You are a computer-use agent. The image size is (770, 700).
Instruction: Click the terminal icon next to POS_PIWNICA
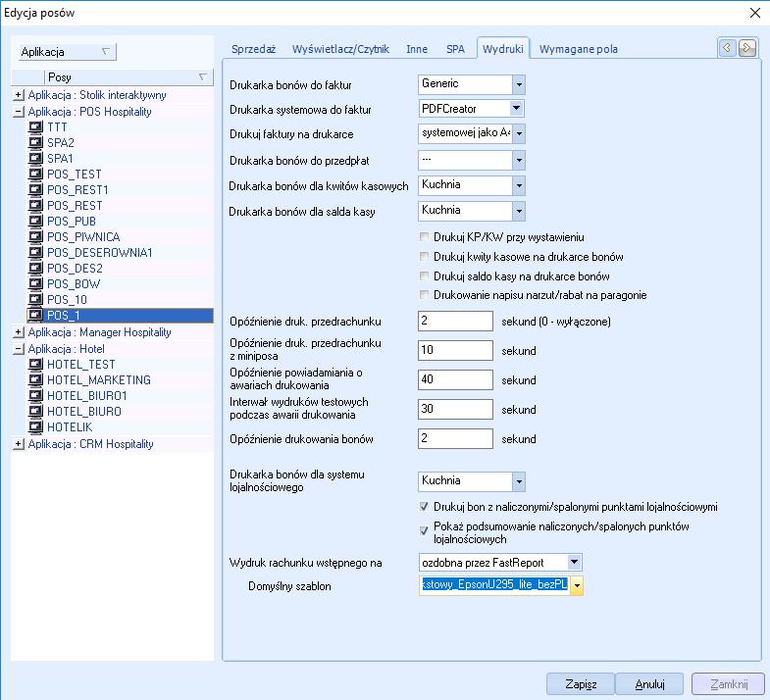coord(35,237)
